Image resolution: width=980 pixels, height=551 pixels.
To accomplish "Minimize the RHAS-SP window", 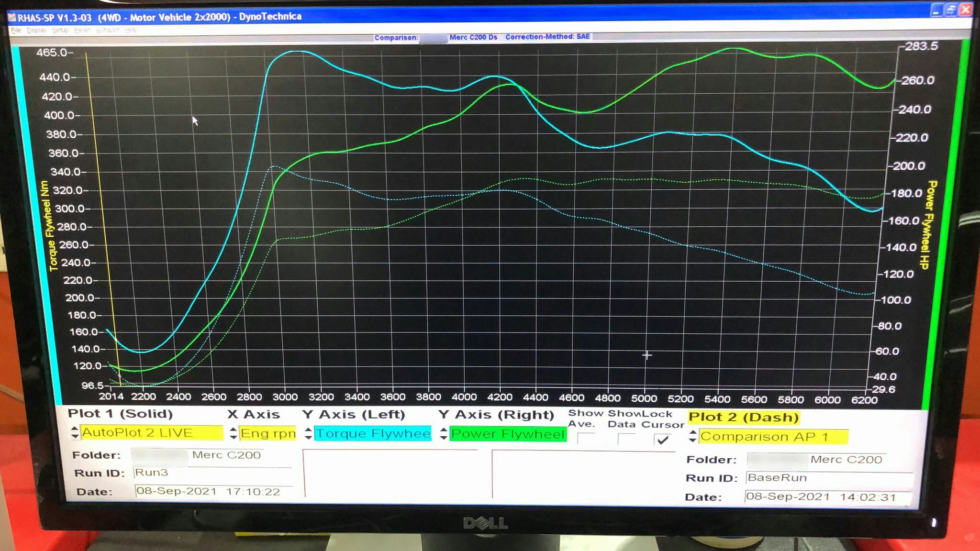I will pyautogui.click(x=936, y=10).
